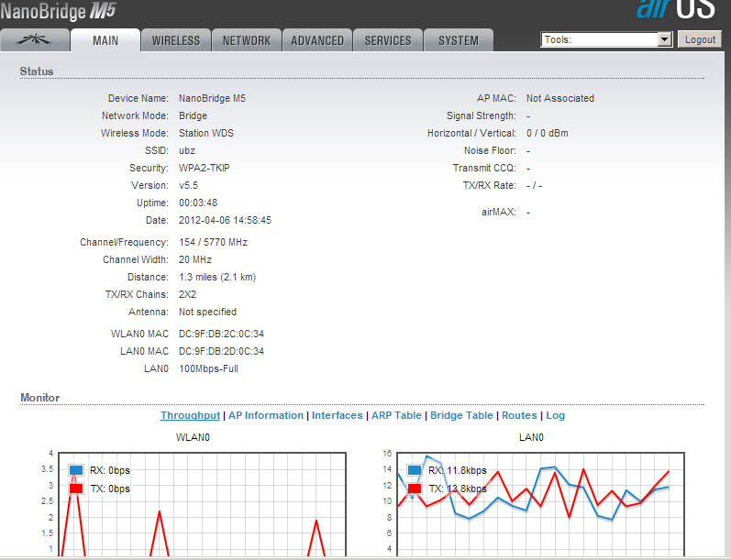
Task: Click the LAN0 RX blue legend swatch
Action: [x=415, y=470]
